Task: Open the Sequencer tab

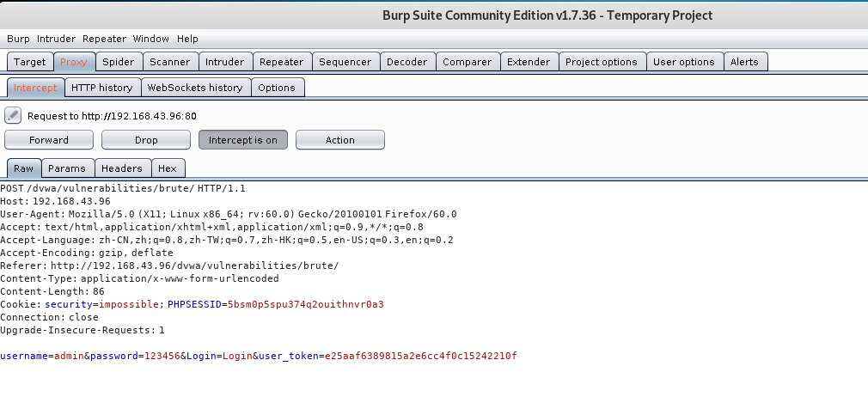Action: click(345, 62)
